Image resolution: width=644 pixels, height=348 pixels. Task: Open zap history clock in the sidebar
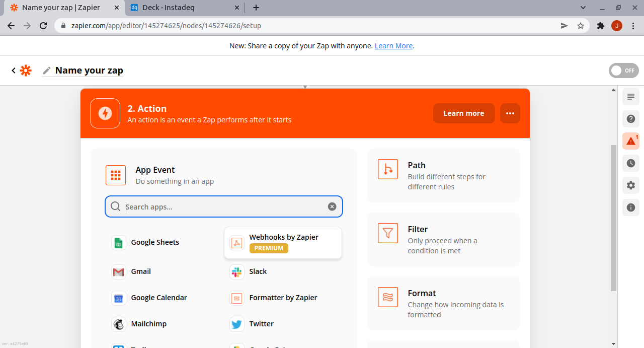[631, 163]
